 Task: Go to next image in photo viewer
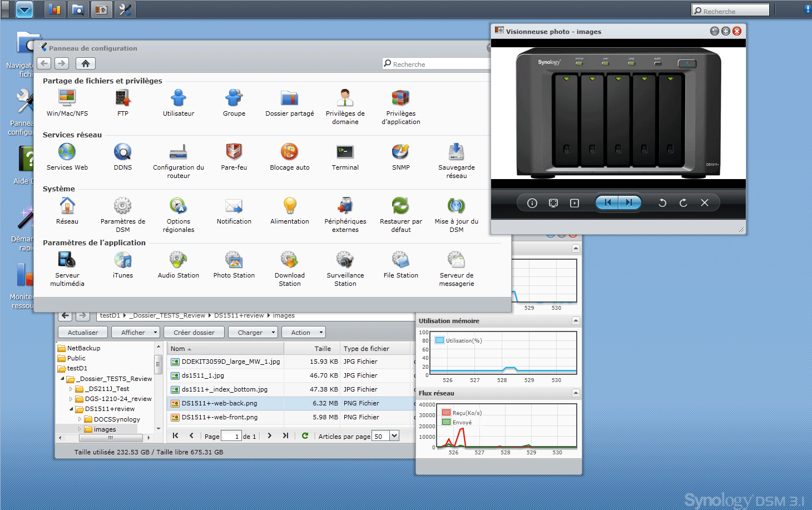630,203
